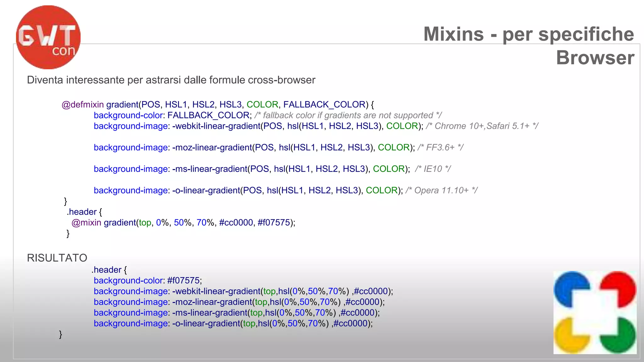
Task: Click the 'Diventa interessante' intro sentence
Action: pos(171,80)
